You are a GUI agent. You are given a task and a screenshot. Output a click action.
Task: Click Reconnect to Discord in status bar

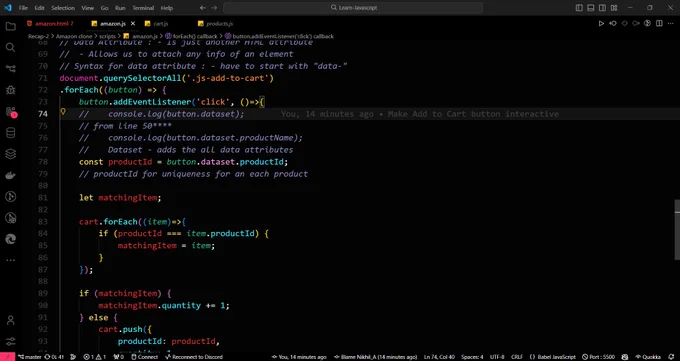(194, 357)
